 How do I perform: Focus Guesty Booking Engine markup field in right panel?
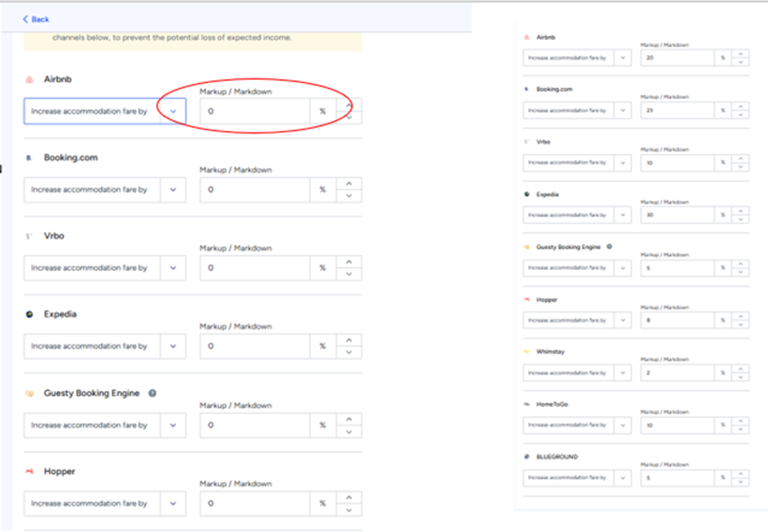[x=677, y=268]
